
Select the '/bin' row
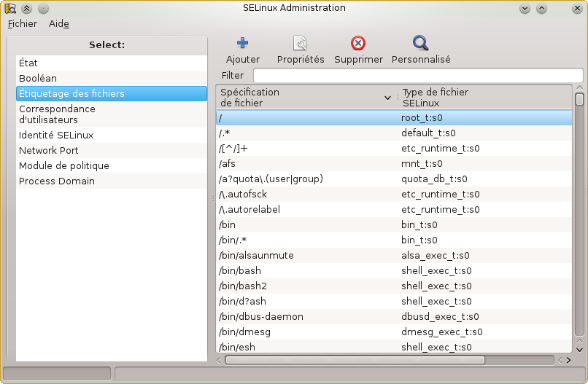pyautogui.click(x=394, y=224)
